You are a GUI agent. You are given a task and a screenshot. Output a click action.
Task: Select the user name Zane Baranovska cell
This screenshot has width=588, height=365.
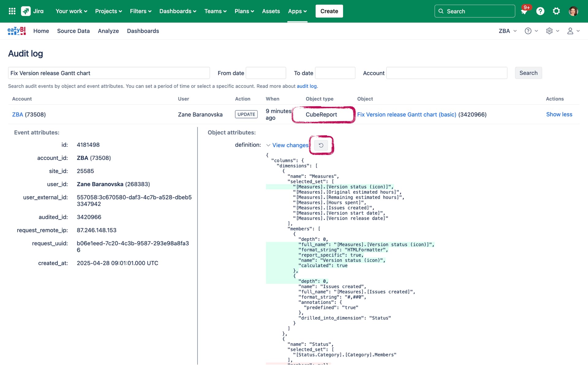pyautogui.click(x=200, y=114)
